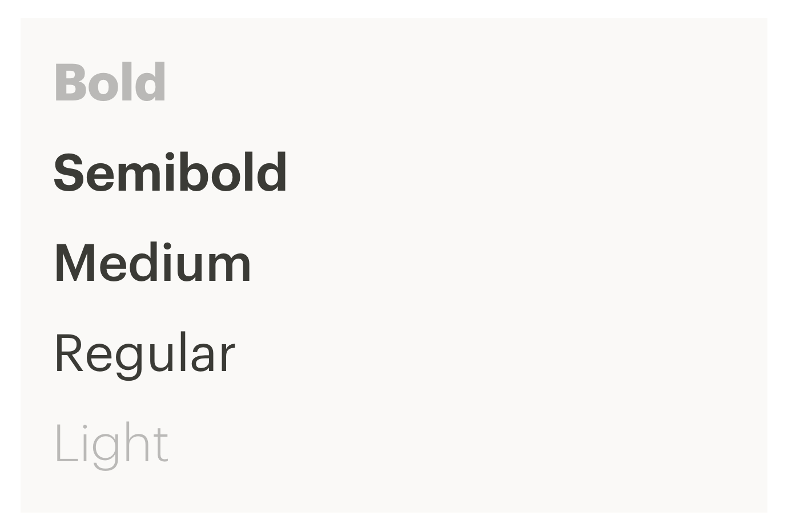Click the word Semibold
The width and height of the screenshot is (788, 532).
coord(170,172)
